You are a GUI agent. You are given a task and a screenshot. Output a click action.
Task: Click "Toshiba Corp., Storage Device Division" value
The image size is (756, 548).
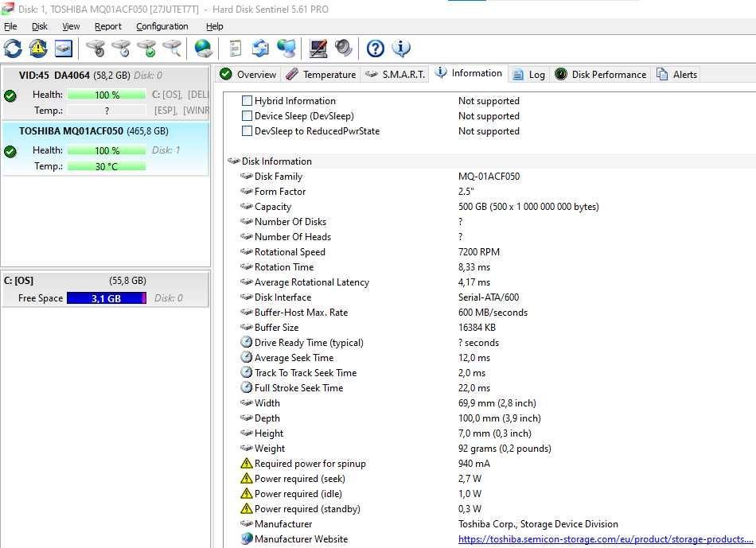pos(538,524)
